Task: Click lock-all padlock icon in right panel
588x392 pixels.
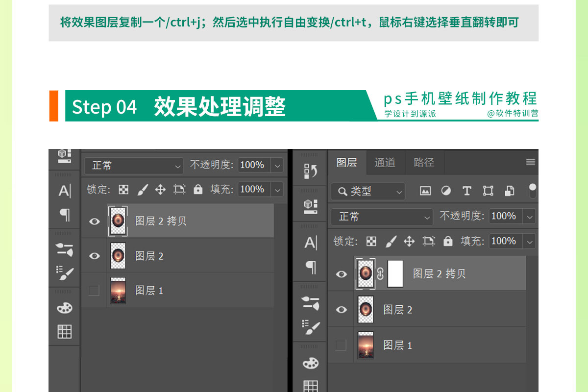Action: coord(448,241)
